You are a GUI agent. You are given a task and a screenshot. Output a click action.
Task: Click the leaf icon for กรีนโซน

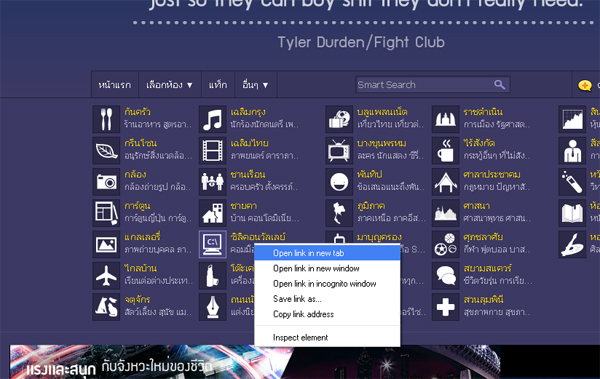point(106,150)
